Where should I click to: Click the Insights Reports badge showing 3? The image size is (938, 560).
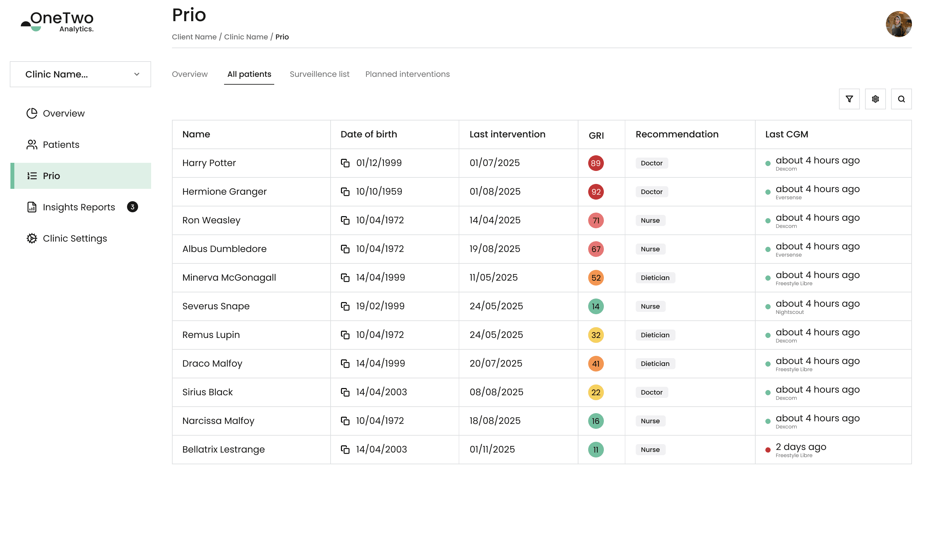pyautogui.click(x=133, y=207)
